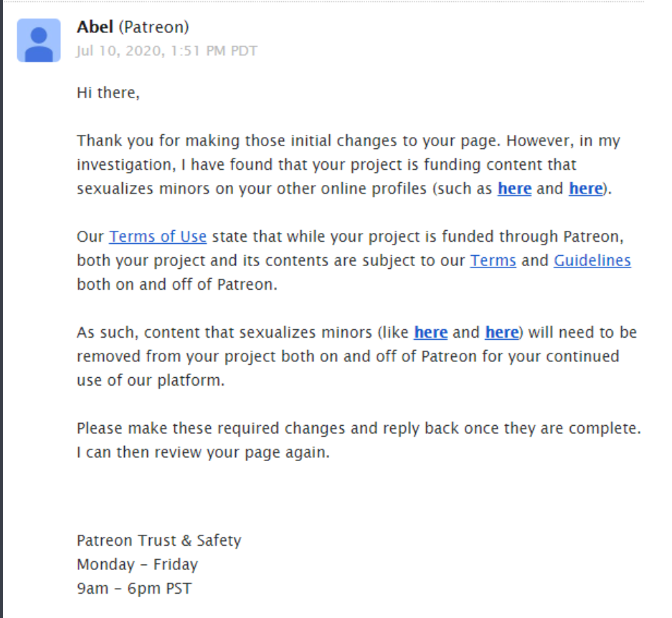The image size is (672, 618).
Task: Click the '9am – 6pm PST' hours line
Action: click(x=134, y=589)
